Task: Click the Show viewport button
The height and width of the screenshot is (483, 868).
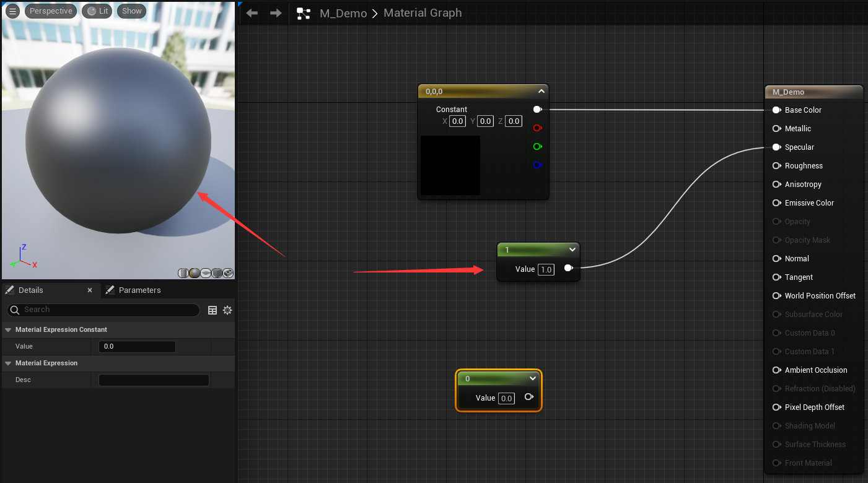Action: click(131, 11)
